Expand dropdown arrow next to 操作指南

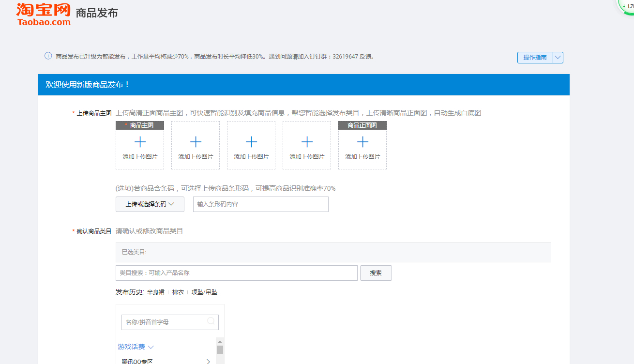[558, 57]
